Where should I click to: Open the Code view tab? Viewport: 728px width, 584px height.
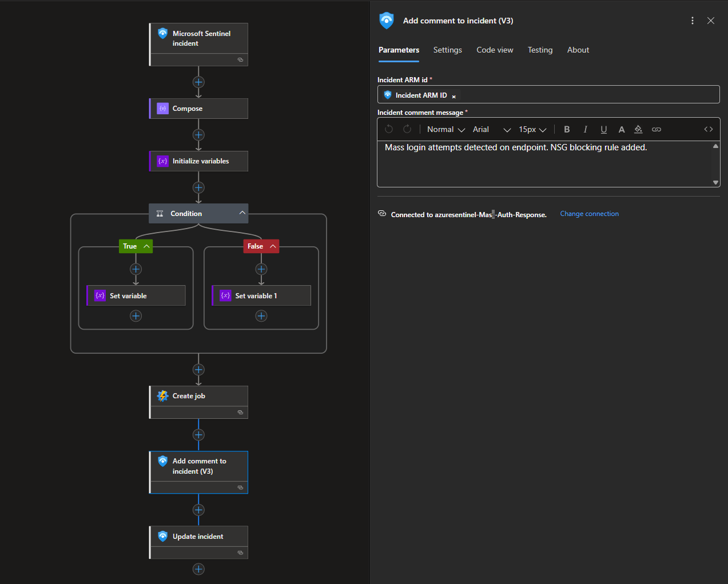tap(495, 50)
